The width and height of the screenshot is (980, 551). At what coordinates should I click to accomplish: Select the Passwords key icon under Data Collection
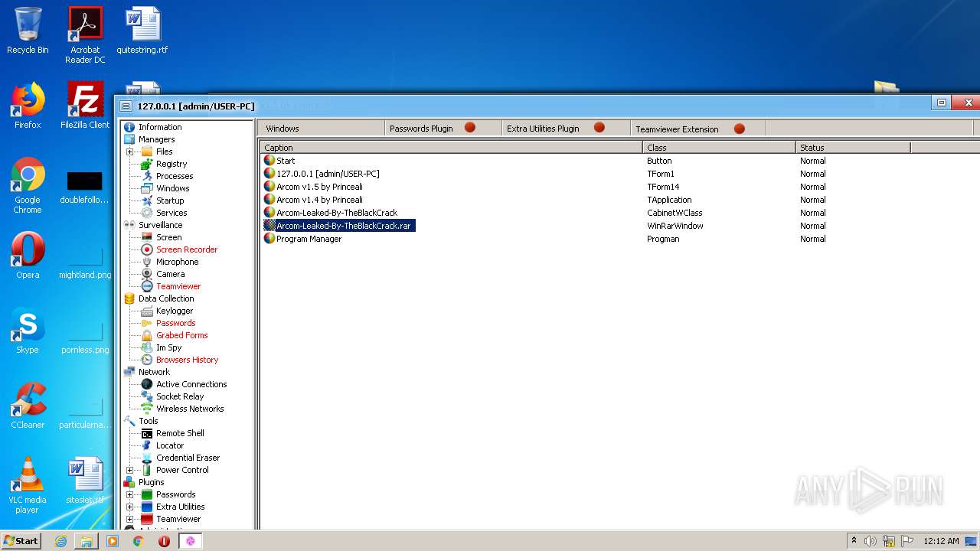click(x=147, y=323)
